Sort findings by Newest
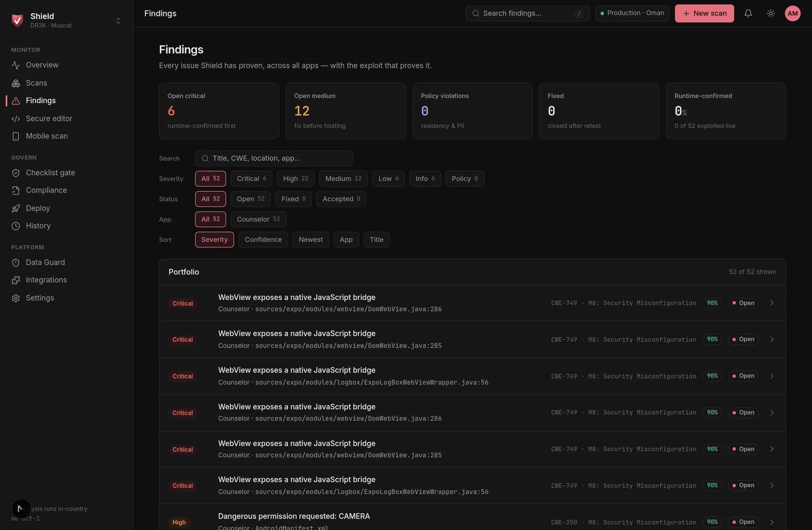The image size is (812, 530). (x=311, y=240)
